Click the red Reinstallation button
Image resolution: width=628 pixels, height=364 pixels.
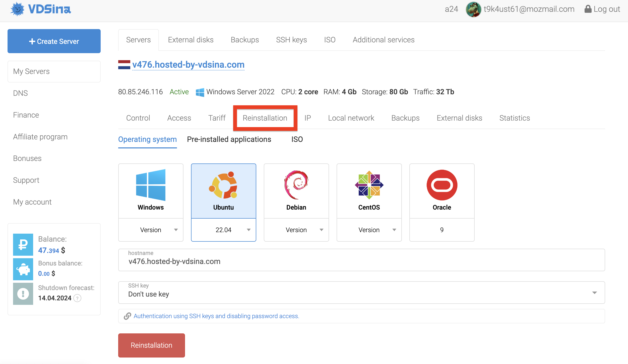(152, 345)
